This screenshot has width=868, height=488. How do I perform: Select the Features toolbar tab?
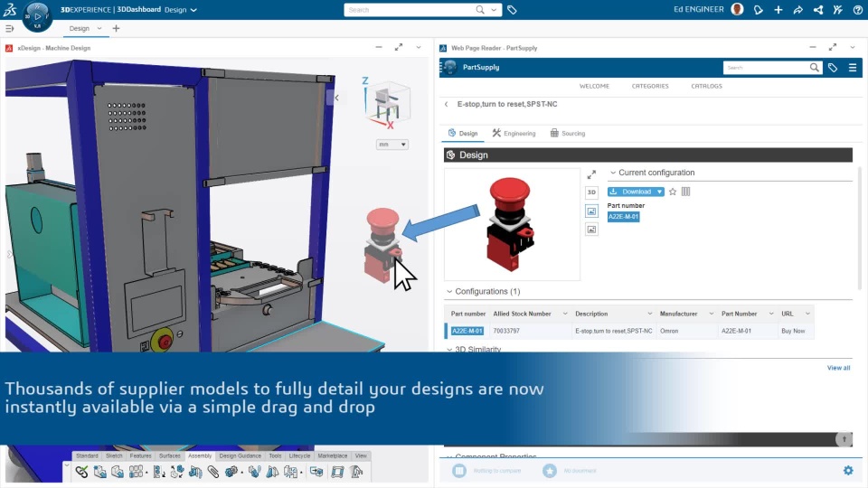click(x=141, y=455)
